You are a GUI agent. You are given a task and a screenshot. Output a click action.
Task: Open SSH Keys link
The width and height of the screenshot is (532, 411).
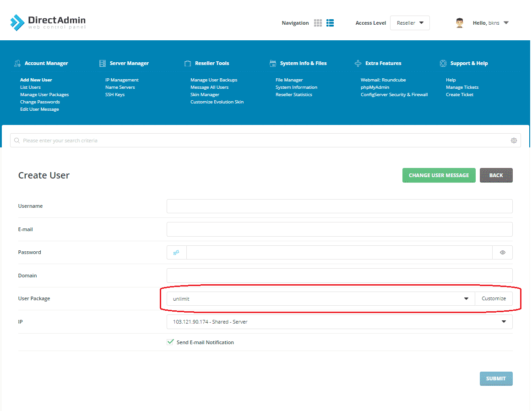pos(114,95)
